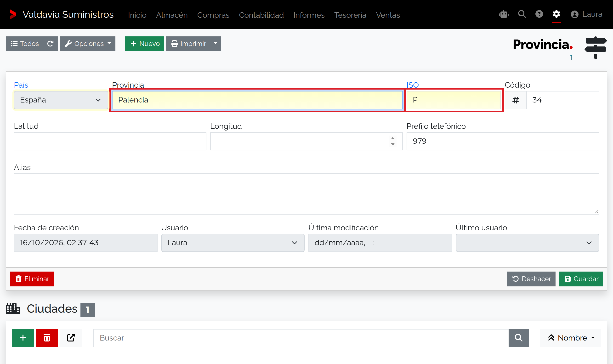Image resolution: width=613 pixels, height=364 pixels.
Task: Click the reload arrow next to Todos
Action: [50, 44]
